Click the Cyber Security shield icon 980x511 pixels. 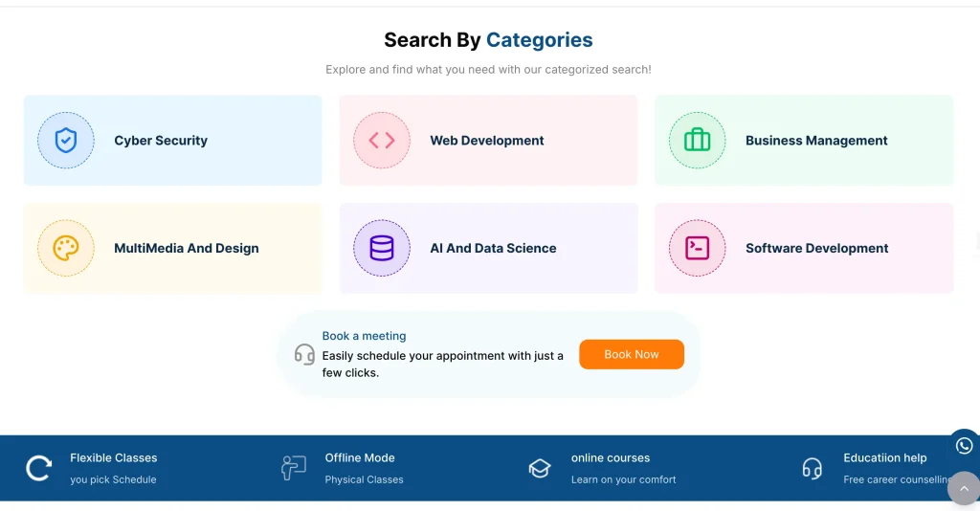point(66,141)
